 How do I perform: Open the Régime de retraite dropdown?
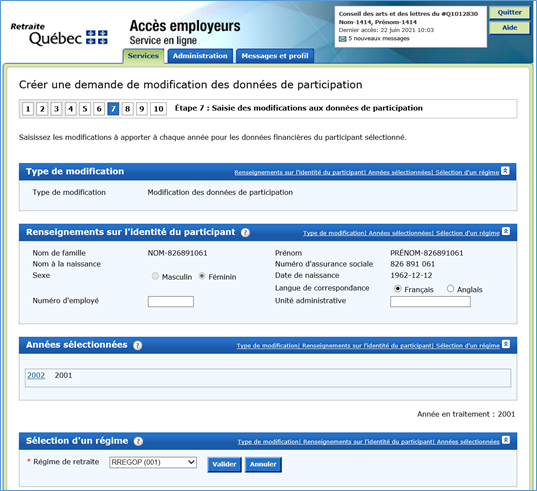[153, 462]
